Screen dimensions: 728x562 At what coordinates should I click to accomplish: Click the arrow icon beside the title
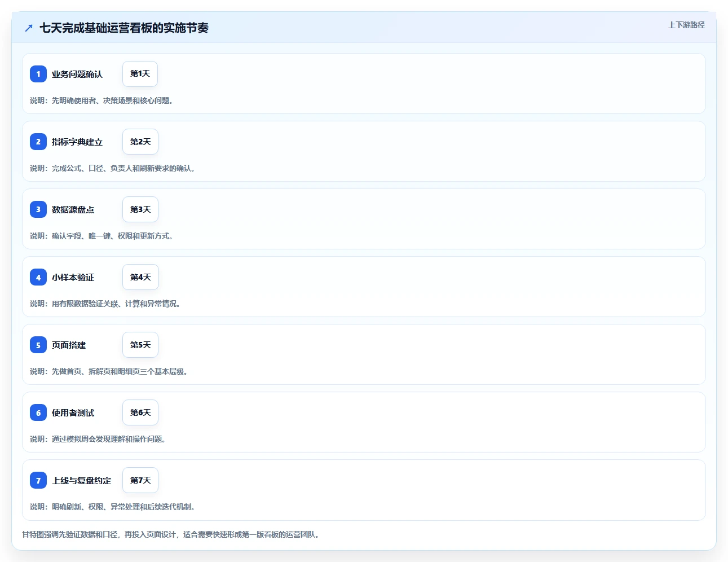pyautogui.click(x=29, y=28)
